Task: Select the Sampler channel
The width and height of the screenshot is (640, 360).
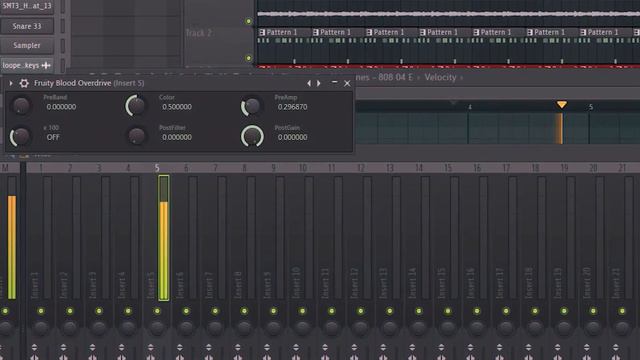Action: click(x=27, y=45)
